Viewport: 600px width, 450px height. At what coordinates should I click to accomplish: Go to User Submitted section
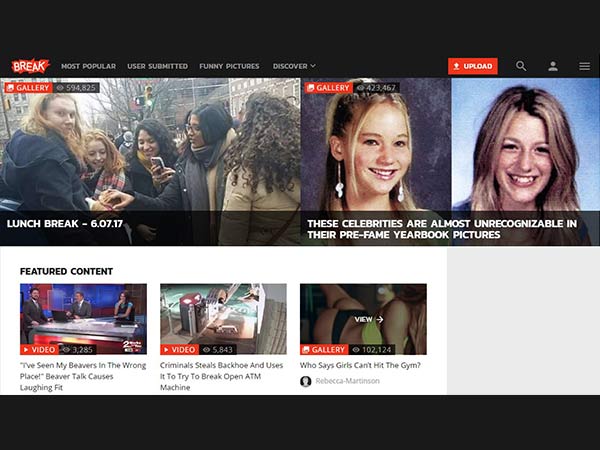click(157, 66)
